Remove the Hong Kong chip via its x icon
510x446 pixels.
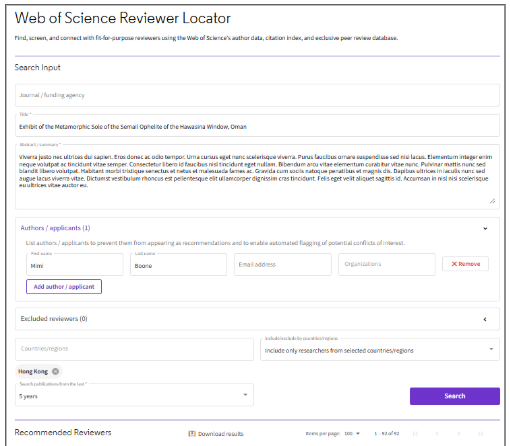(x=56, y=371)
